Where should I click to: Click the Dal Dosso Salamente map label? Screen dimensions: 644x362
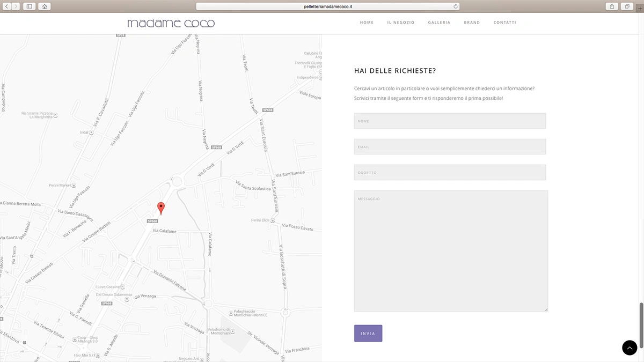(114, 294)
